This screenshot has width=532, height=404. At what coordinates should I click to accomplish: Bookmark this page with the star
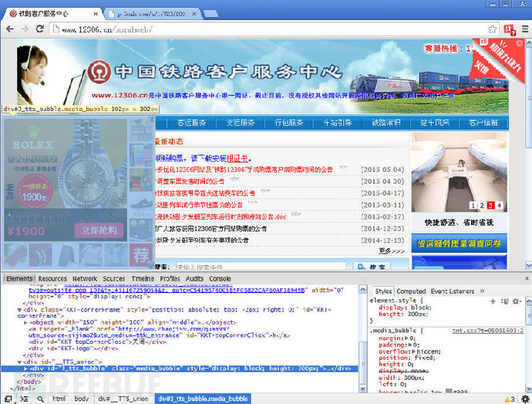[x=493, y=29]
